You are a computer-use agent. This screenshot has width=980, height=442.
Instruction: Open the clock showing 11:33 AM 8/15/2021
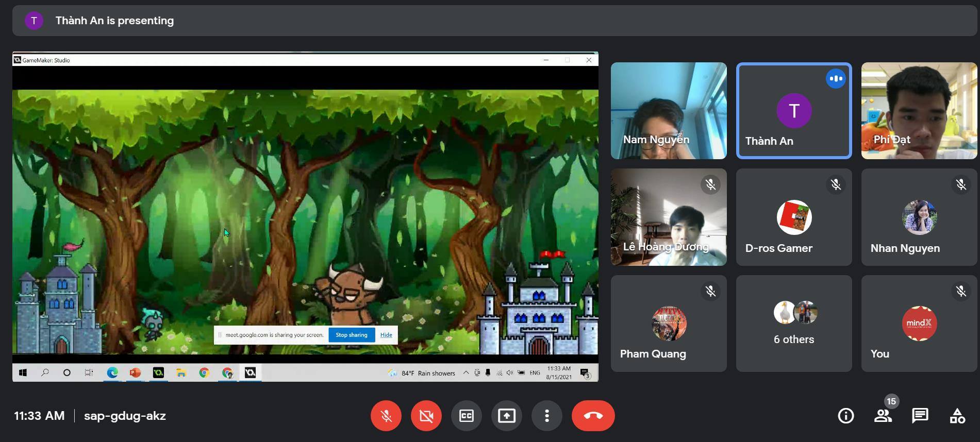click(559, 372)
